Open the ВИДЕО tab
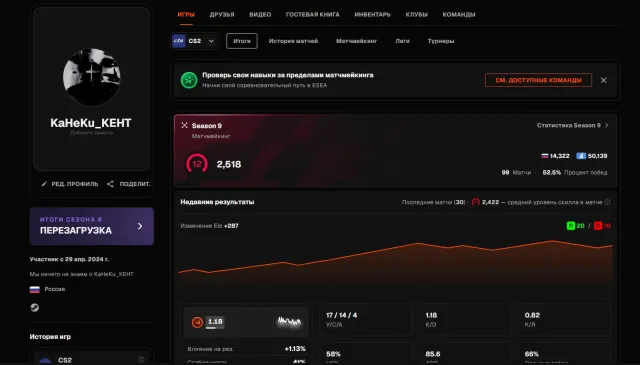 coord(260,14)
